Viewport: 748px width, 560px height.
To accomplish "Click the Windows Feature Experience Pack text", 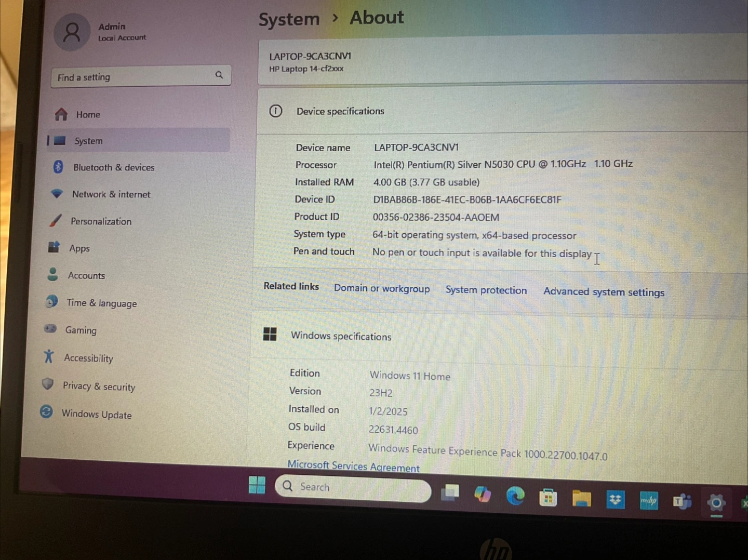I will (x=488, y=452).
